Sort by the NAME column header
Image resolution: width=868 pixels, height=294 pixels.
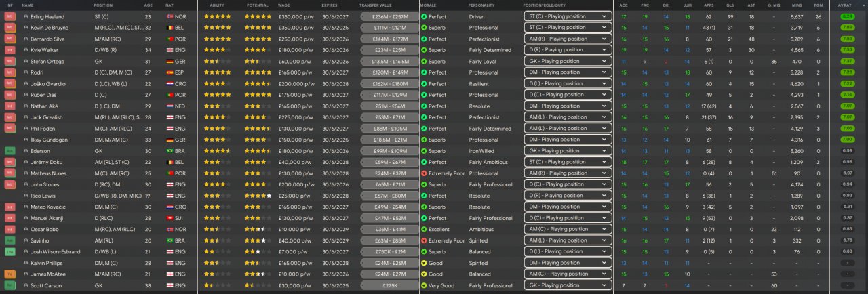(x=28, y=5)
